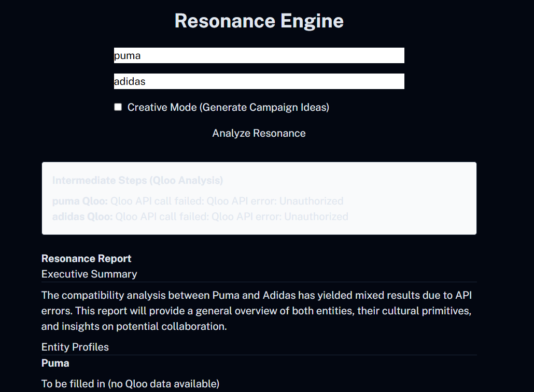
Task: Select the Executive Summary section heading
Action: [89, 274]
